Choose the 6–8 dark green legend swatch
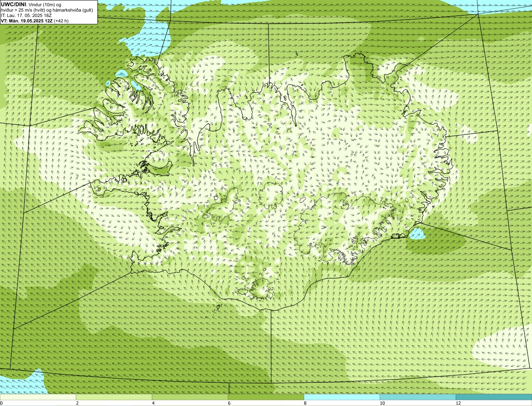Viewport: 532px width, 406px height. (266, 397)
